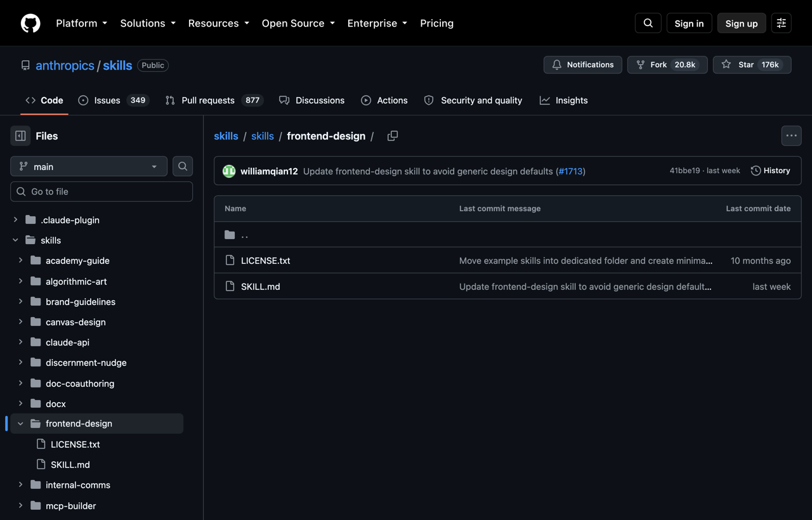The width and height of the screenshot is (812, 520).
Task: Open the Security and quality tab
Action: (x=473, y=100)
